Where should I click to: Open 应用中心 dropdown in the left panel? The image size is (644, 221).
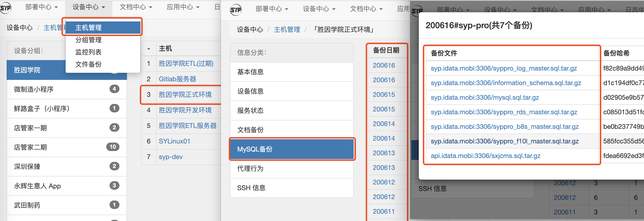(183, 7)
